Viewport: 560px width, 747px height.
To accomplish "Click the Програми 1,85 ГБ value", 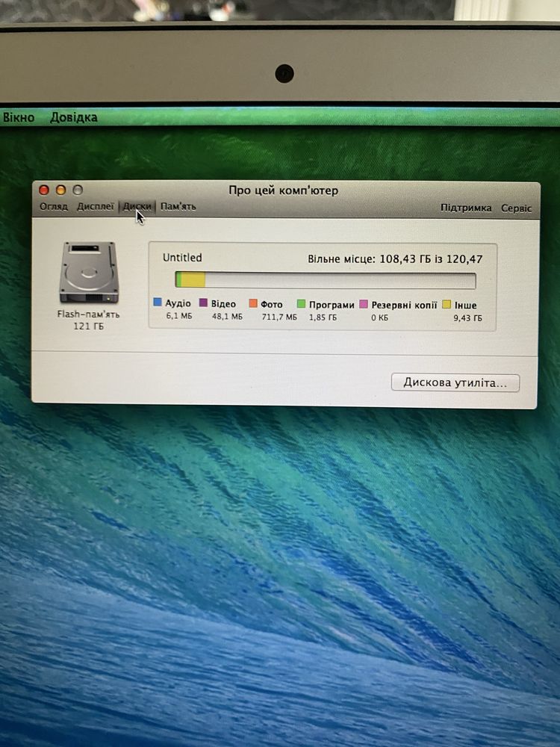I will 323,317.
